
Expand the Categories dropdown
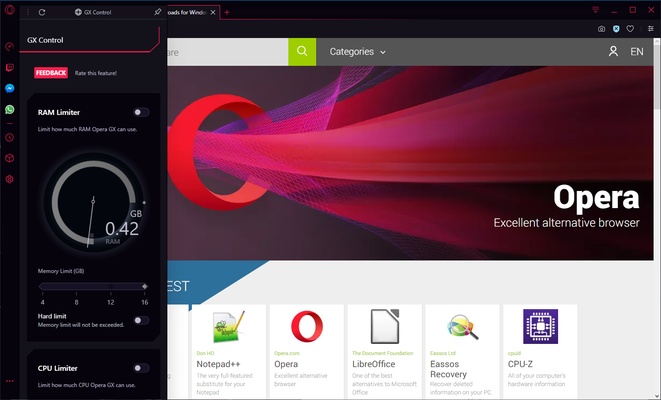357,52
